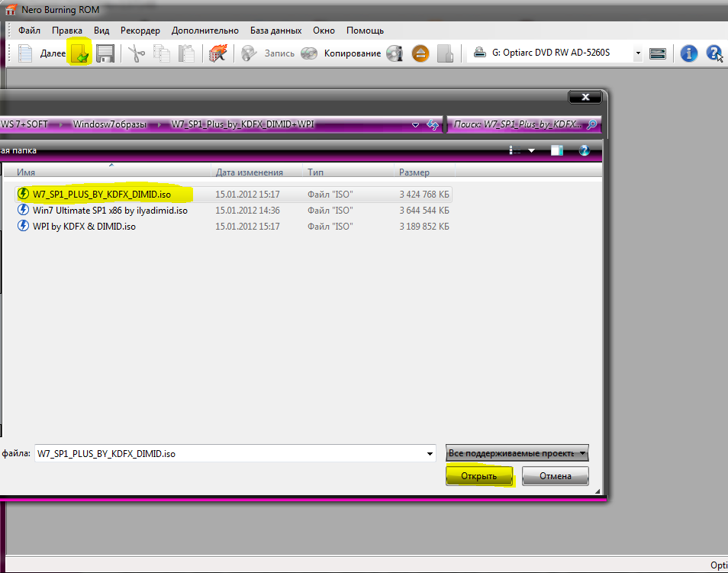Click the Refresh arrows in address bar
The width and height of the screenshot is (728, 573).
432,124
